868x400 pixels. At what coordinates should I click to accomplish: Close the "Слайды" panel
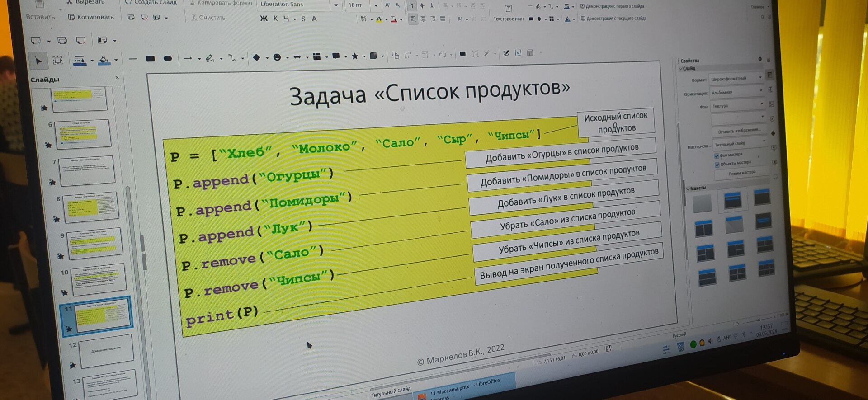click(117, 78)
